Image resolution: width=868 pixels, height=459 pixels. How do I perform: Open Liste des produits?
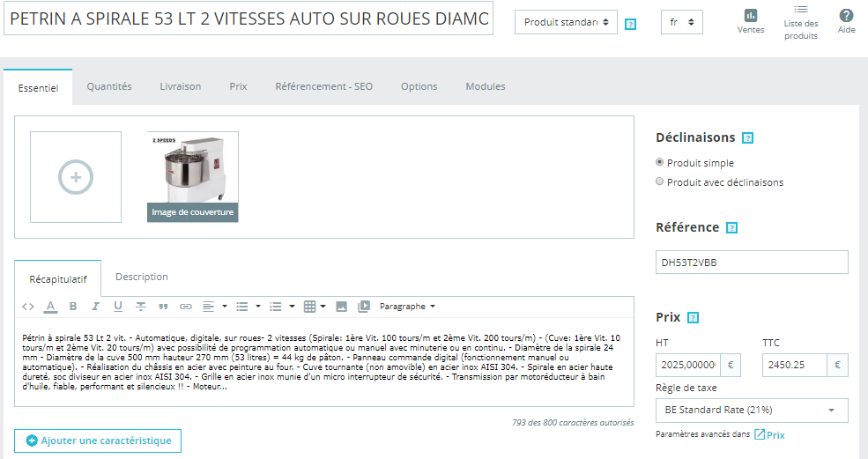coord(800,23)
